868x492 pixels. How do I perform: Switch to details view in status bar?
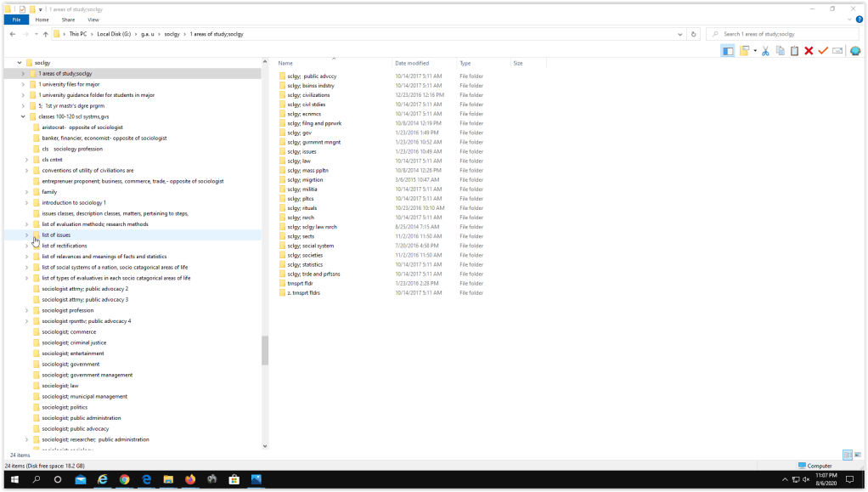tap(847, 455)
